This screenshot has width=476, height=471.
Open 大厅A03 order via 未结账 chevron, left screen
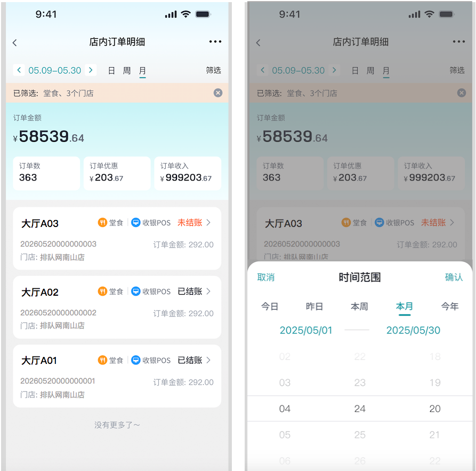coord(208,223)
